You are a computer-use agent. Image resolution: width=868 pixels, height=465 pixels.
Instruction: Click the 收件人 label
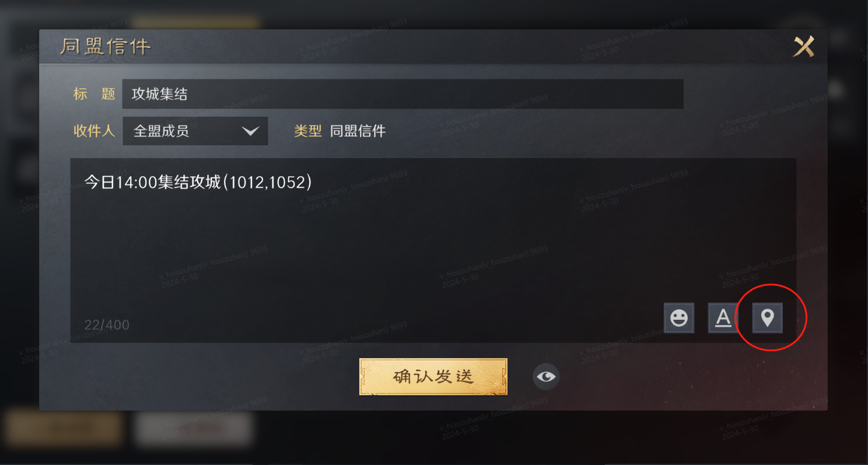pyautogui.click(x=94, y=131)
